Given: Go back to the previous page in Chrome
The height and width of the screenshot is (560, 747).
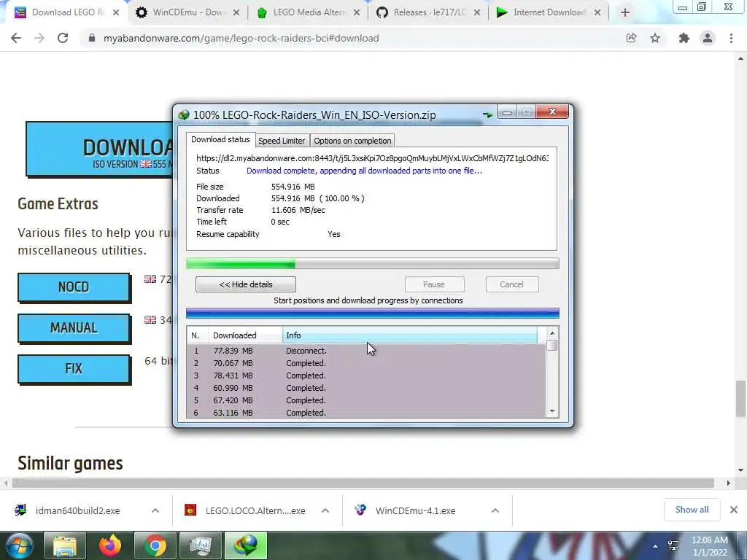Looking at the screenshot, I should (16, 38).
